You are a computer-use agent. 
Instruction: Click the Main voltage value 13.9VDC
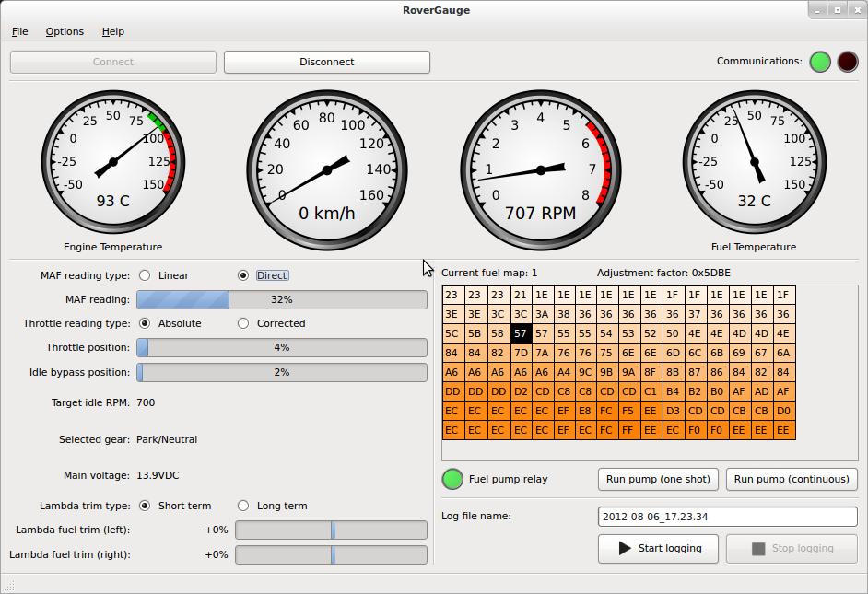(x=158, y=475)
